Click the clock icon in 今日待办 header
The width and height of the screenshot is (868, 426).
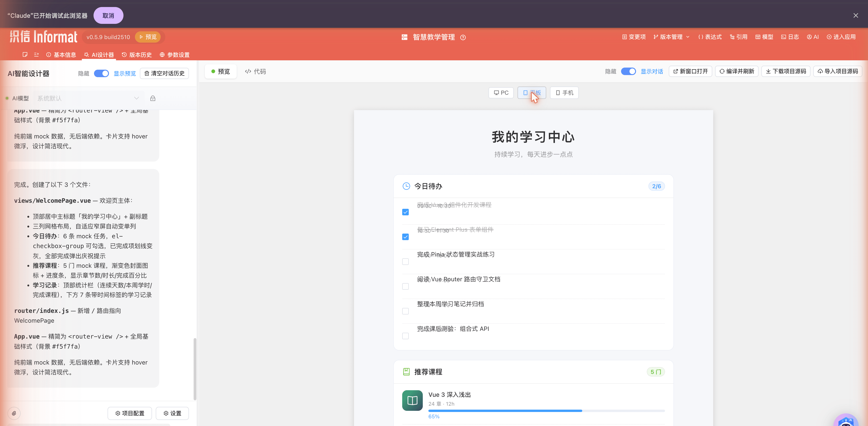406,186
